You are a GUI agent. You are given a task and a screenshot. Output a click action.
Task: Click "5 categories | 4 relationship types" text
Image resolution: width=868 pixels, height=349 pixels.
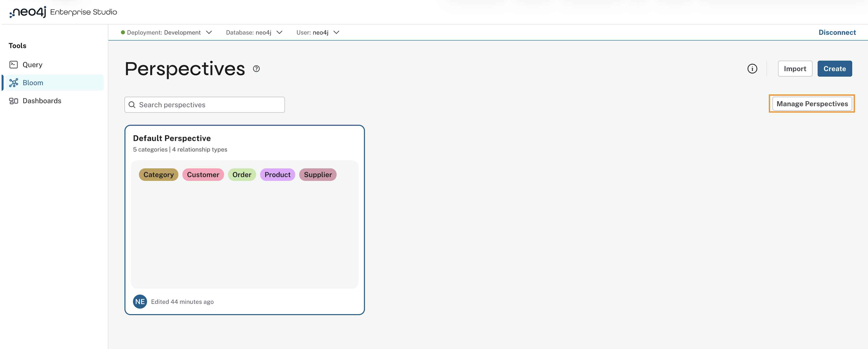[180, 150]
